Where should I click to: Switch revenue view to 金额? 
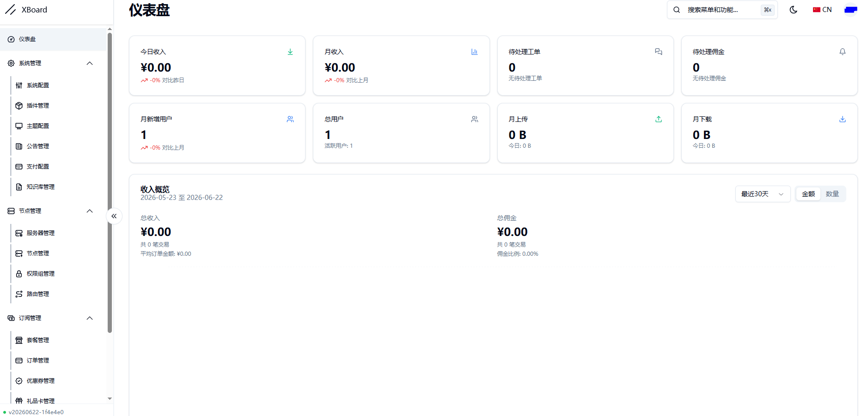coord(808,194)
